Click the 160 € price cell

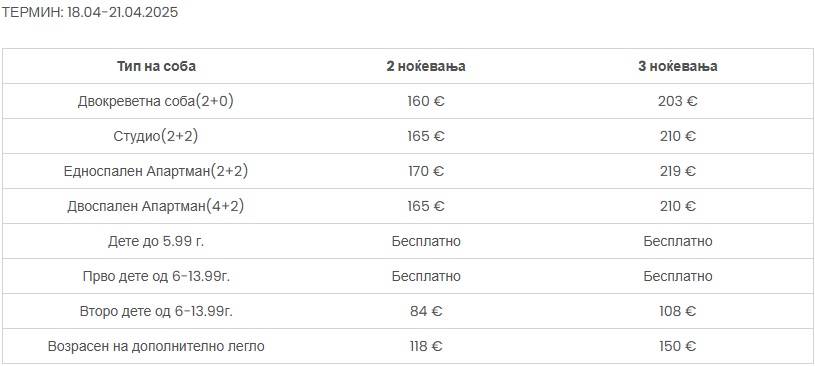(426, 101)
